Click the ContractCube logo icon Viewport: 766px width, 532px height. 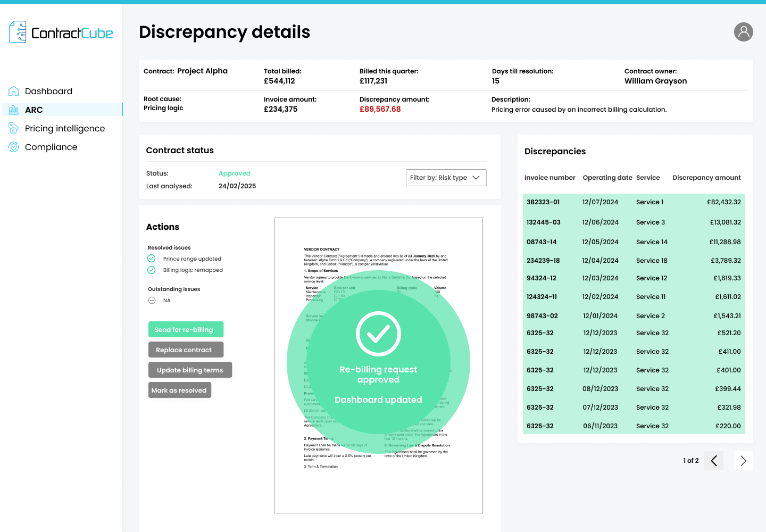coord(18,32)
